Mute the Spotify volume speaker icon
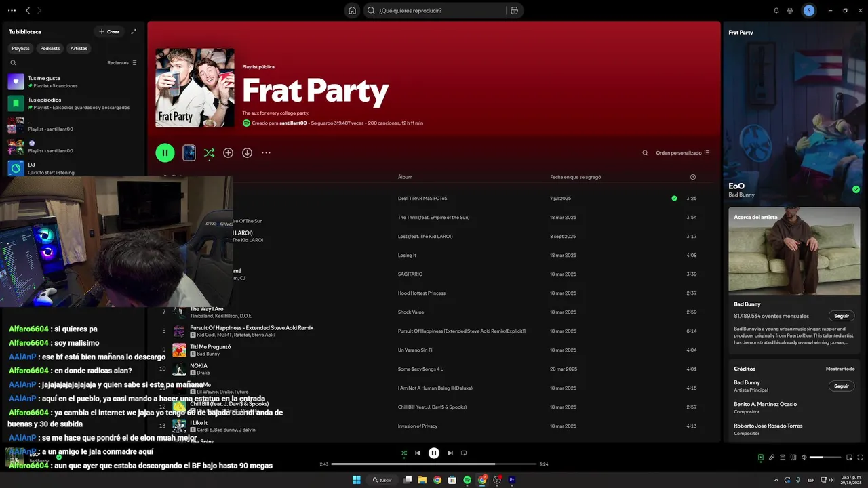 coord(804,457)
